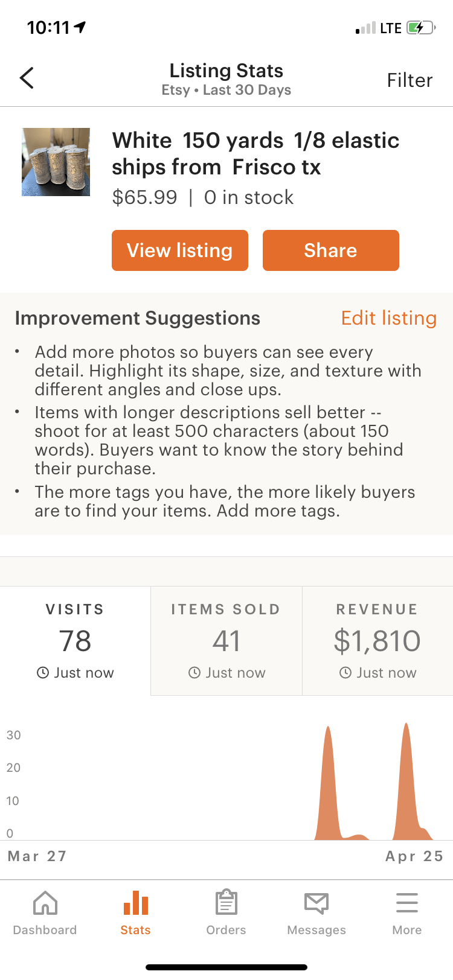The width and height of the screenshot is (453, 980).
Task: Open the Dashboard home icon
Action: click(x=45, y=903)
